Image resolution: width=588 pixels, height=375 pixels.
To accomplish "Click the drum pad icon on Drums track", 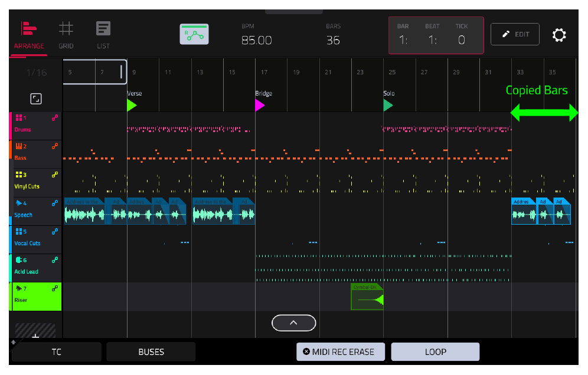I will (19, 118).
